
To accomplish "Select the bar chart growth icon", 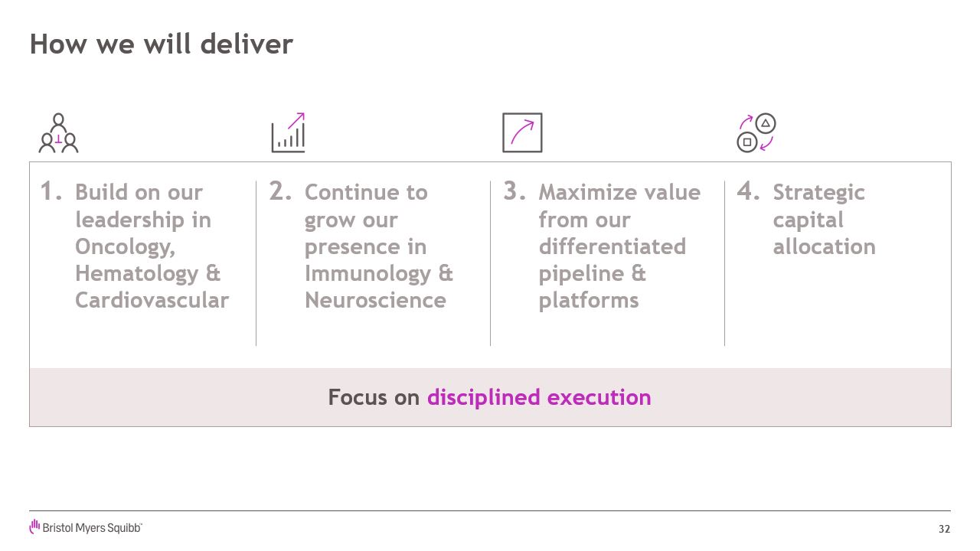I will pos(289,132).
